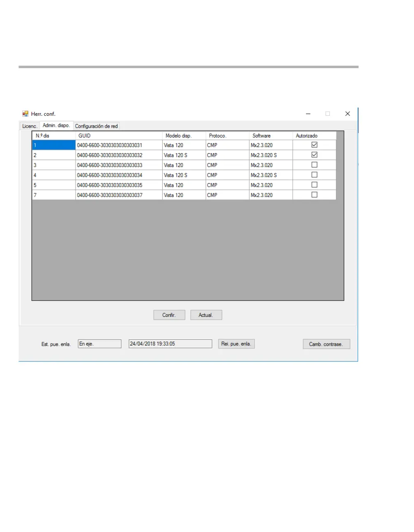Click the Est. pue. enla. label
Image resolution: width=414 pixels, height=532 pixels.
[56, 344]
